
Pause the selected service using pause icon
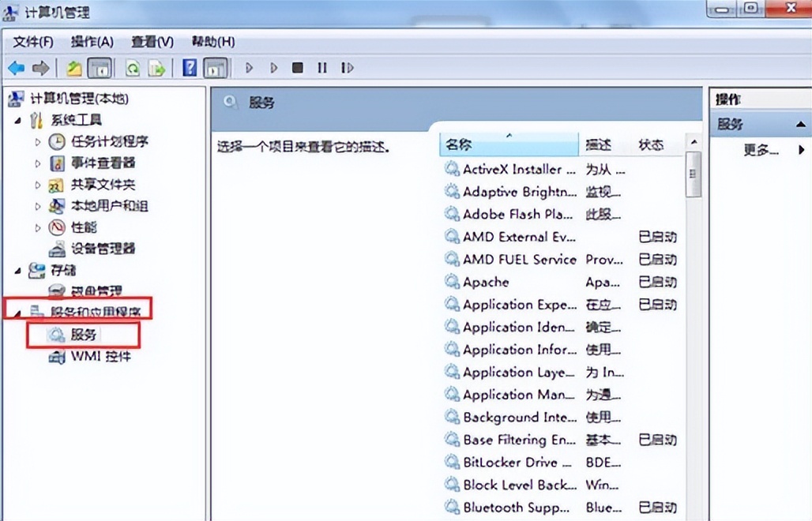tap(321, 68)
